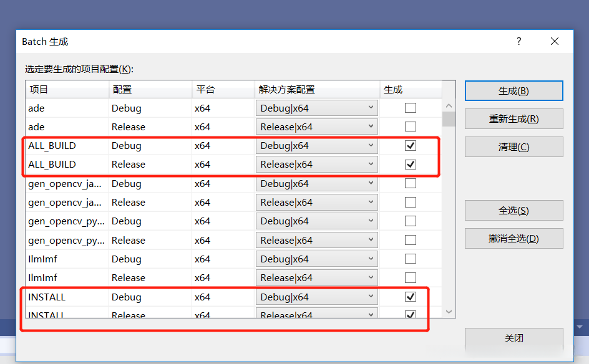This screenshot has width=589, height=364.
Task: Uncheck the ALL_BUILD Debug build checkbox
Action: tap(410, 145)
